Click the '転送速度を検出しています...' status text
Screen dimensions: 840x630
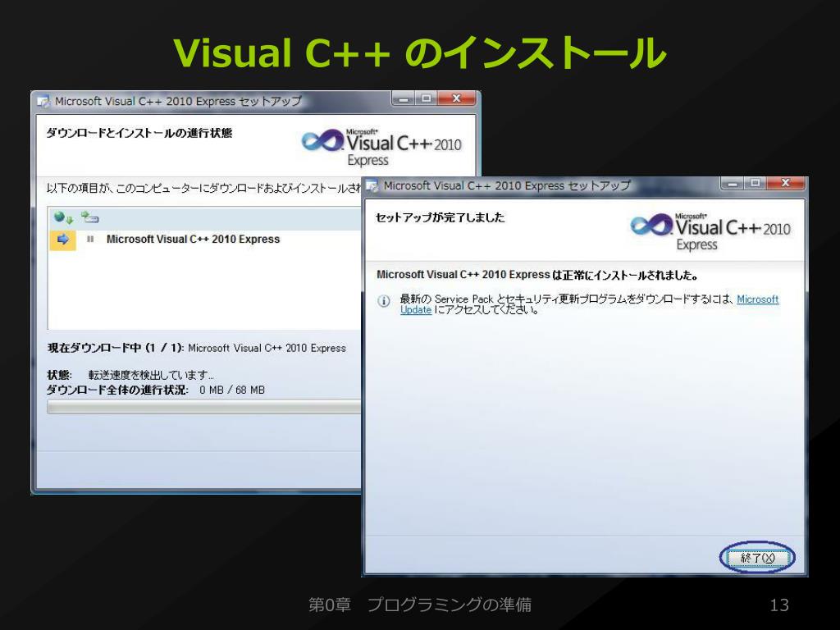151,375
